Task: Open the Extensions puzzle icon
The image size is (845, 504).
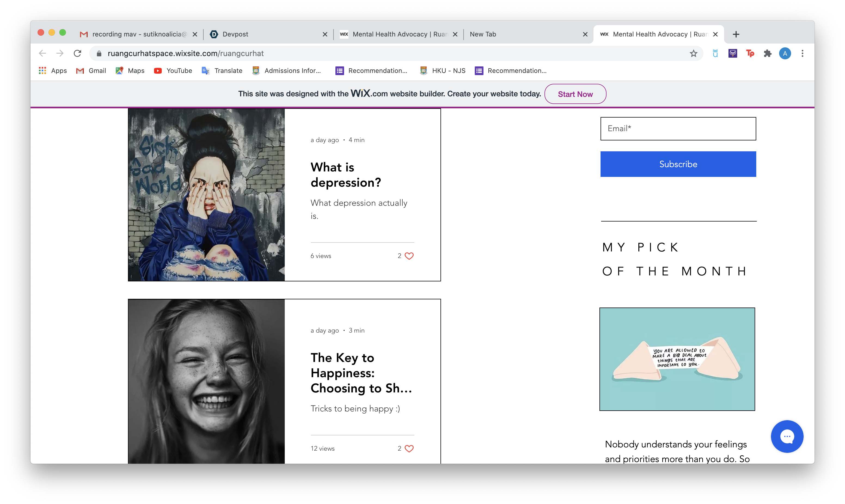Action: pos(767,53)
